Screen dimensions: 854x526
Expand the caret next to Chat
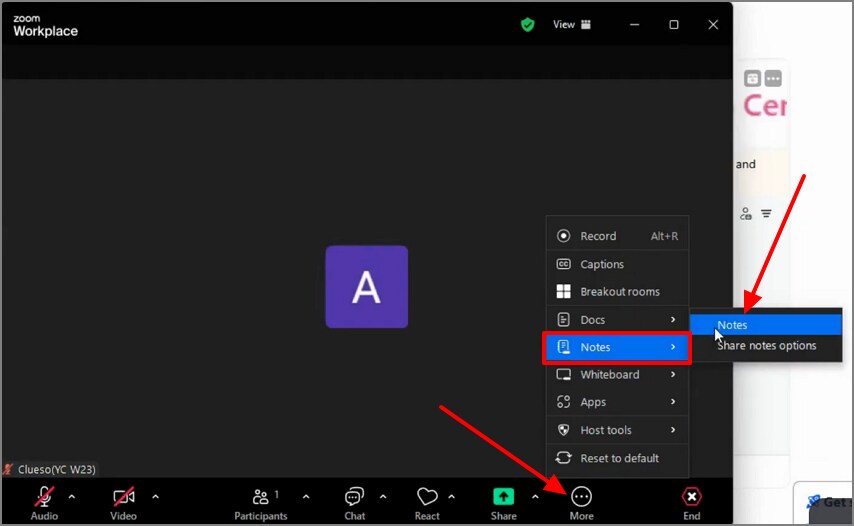click(383, 497)
